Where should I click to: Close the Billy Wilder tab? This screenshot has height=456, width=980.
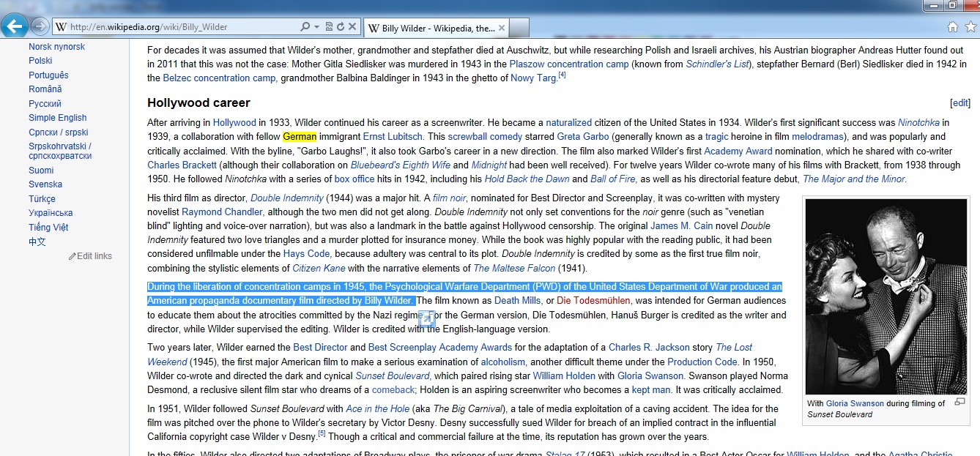tap(502, 29)
